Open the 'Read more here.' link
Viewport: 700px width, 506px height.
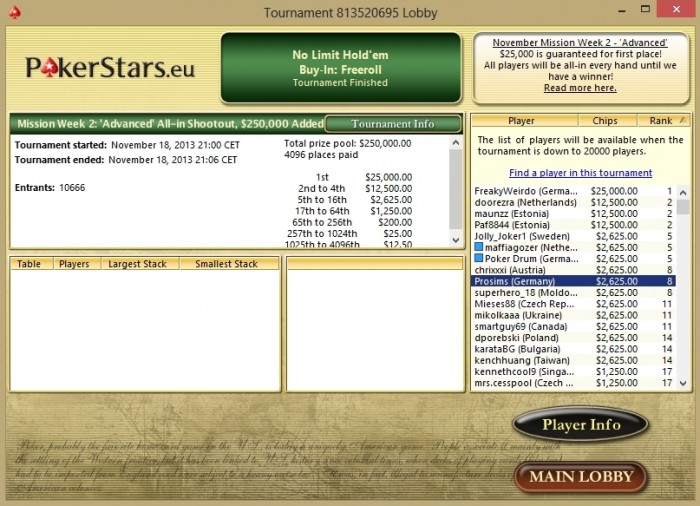point(580,88)
